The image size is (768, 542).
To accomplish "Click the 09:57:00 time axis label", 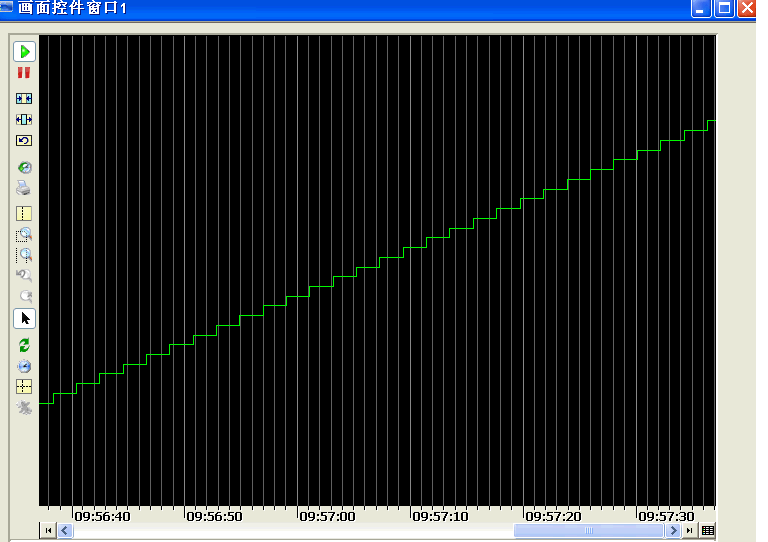I will 327,517.
